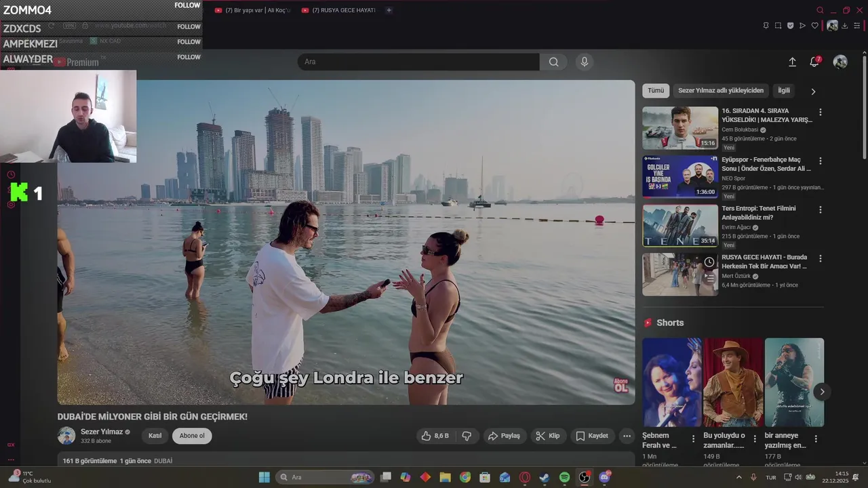The width and height of the screenshot is (868, 488).
Task: Open Steam from the taskbar
Action: pyautogui.click(x=544, y=477)
